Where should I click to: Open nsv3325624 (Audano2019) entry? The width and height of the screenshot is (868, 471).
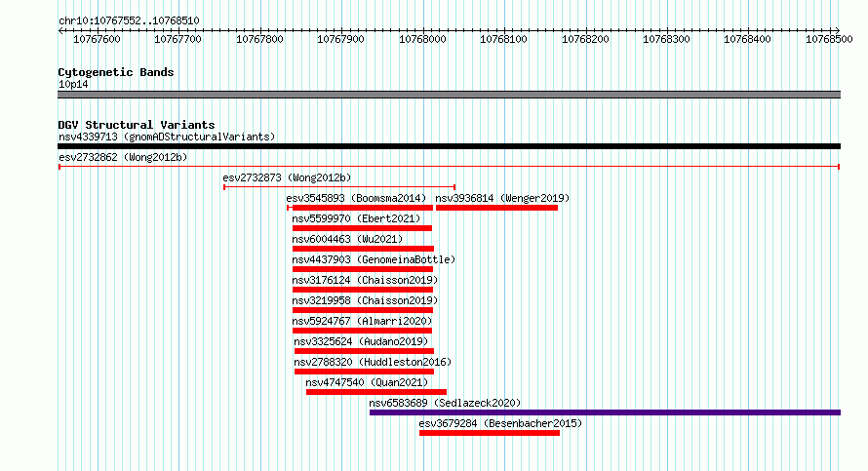(x=361, y=341)
